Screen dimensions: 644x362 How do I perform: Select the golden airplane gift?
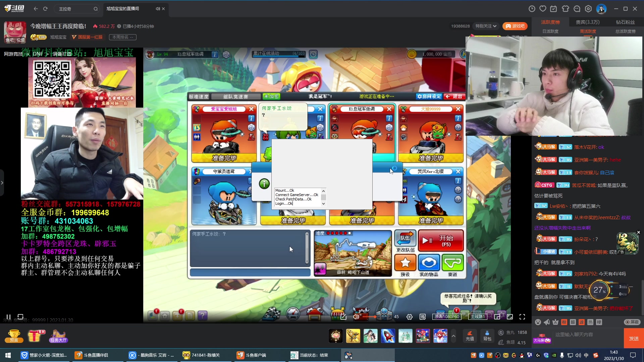(x=353, y=336)
